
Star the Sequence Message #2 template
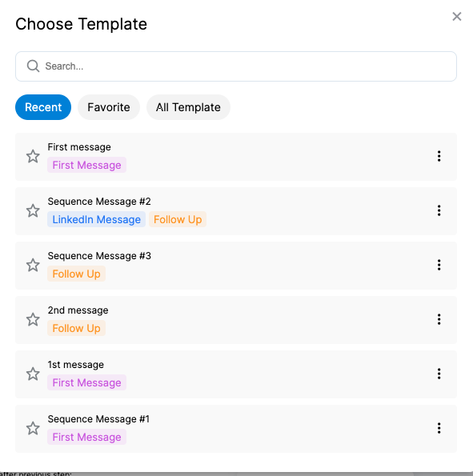coord(33,210)
